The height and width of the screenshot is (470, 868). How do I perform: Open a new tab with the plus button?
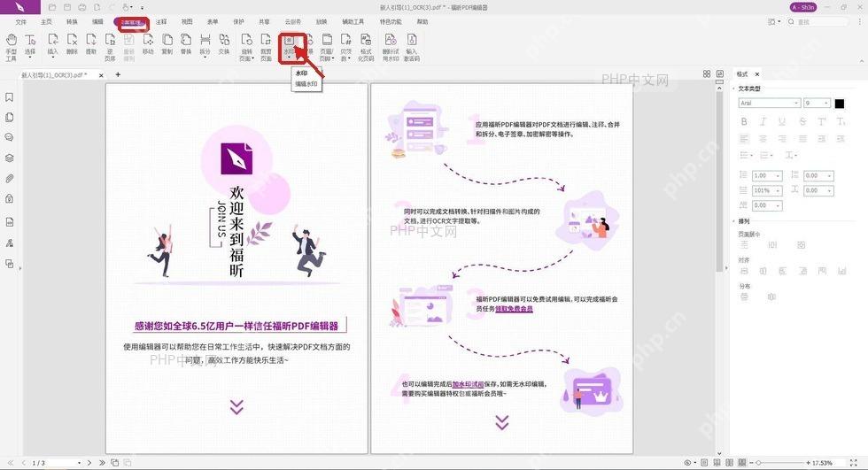(x=118, y=74)
